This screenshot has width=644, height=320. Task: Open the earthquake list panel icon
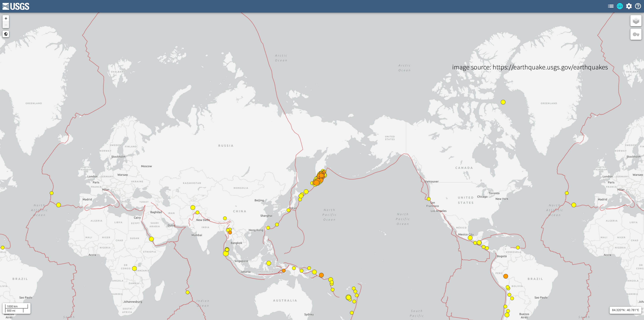point(610,6)
